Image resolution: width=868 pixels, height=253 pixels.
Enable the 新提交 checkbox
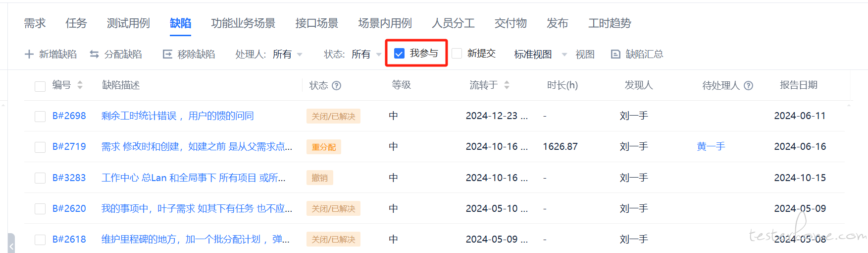(457, 54)
